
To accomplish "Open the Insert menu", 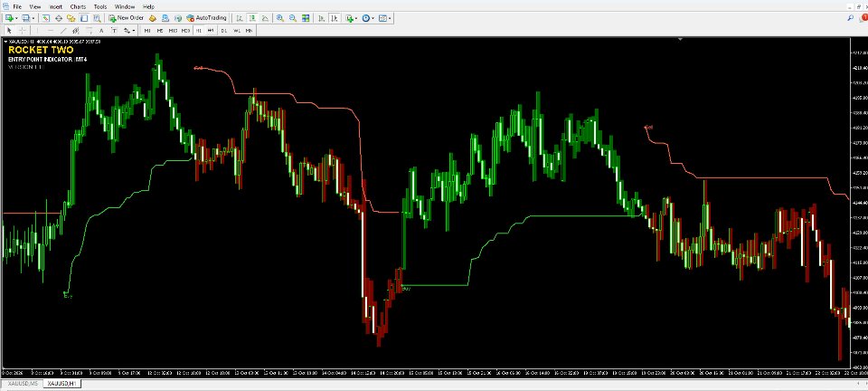I will click(56, 6).
